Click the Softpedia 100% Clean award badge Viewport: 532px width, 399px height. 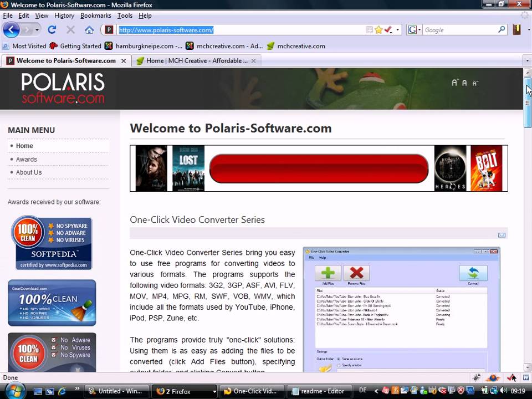coord(52,243)
